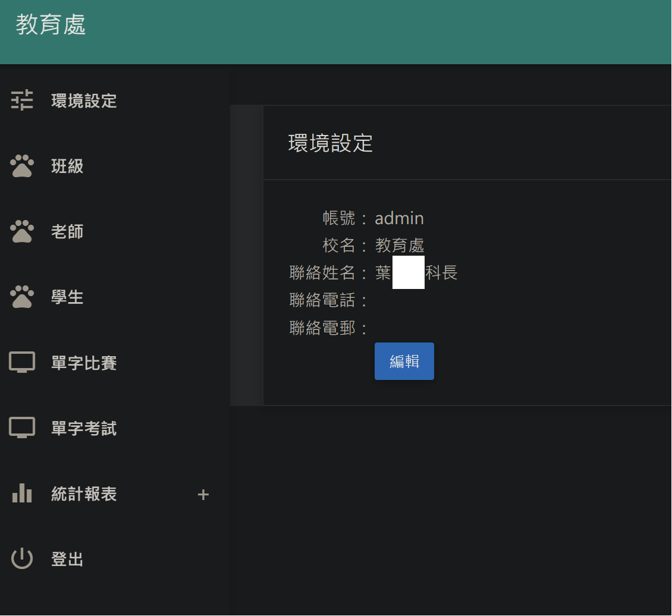The image size is (672, 616).
Task: Click the 教育處 title in header
Action: (51, 24)
